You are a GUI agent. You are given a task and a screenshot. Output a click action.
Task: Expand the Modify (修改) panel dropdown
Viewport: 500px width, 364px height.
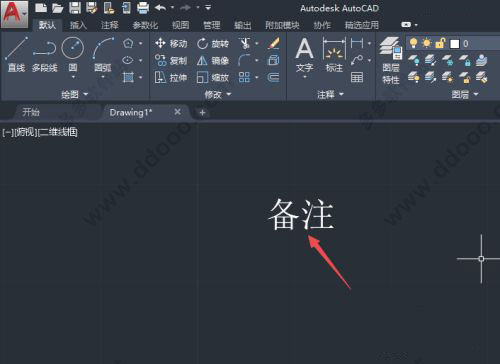click(218, 95)
